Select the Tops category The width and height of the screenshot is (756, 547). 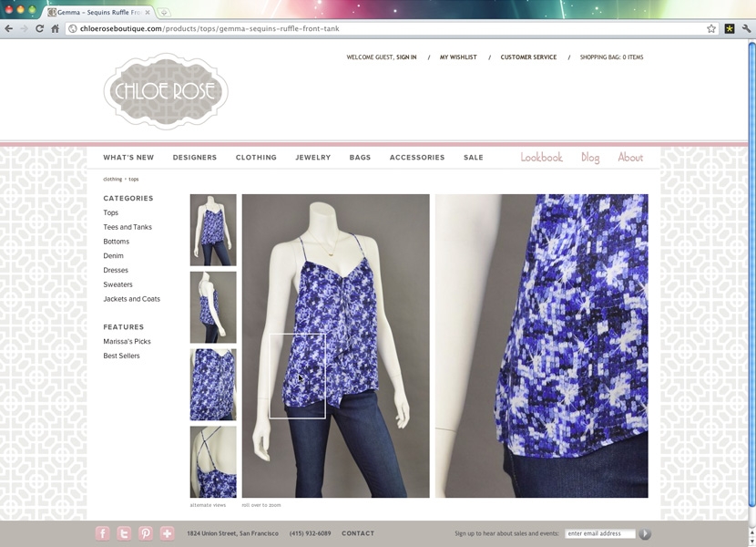[x=110, y=212]
